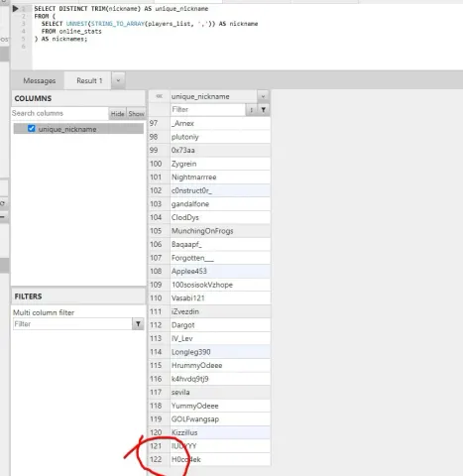The height and width of the screenshot is (476, 463).
Task: Click 'SELECT DISTINCT TRIM(nickname)' line in editor
Action: (x=121, y=9)
